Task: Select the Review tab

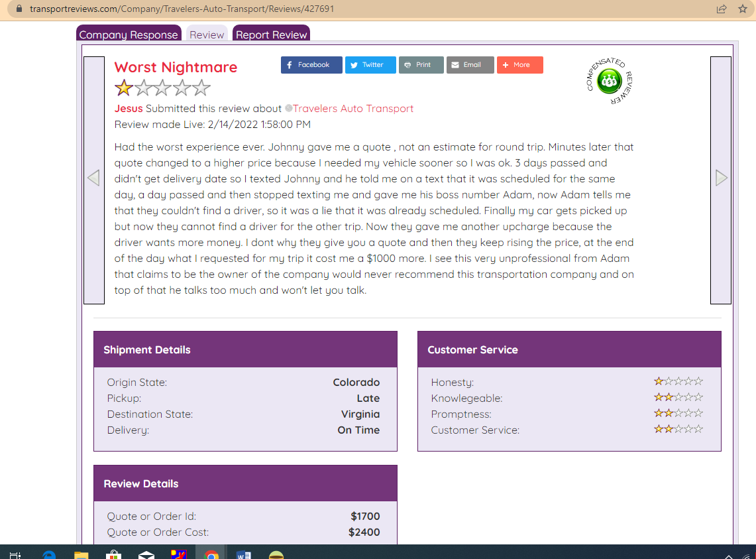Action: click(207, 34)
